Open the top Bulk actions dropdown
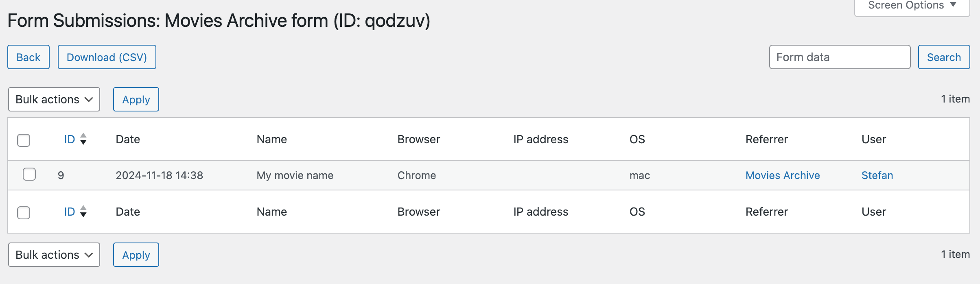Image resolution: width=980 pixels, height=284 pixels. (x=54, y=99)
